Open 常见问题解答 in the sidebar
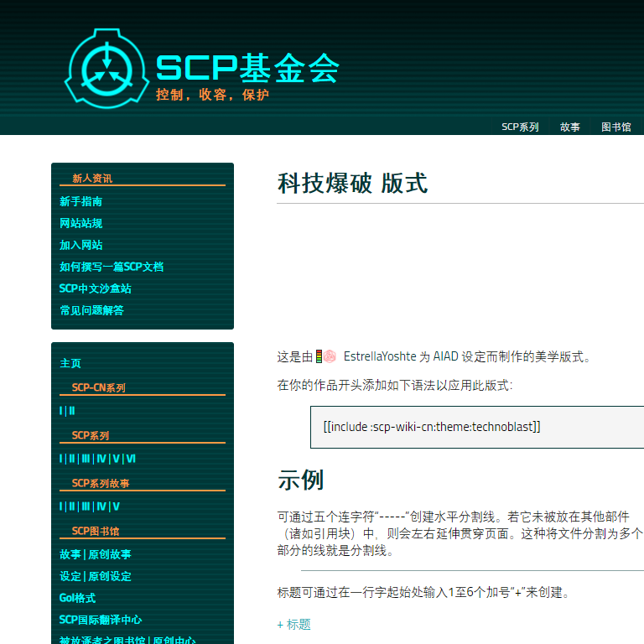644x644 pixels. point(92,310)
